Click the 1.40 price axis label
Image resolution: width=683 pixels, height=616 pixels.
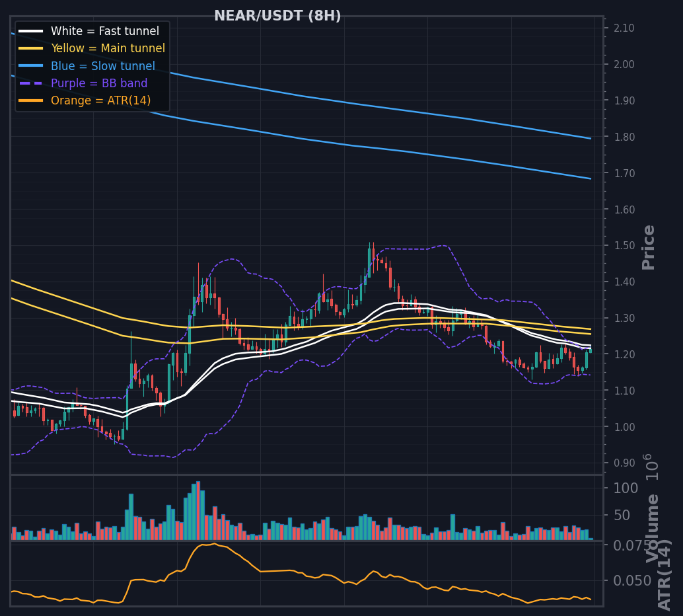click(x=624, y=282)
